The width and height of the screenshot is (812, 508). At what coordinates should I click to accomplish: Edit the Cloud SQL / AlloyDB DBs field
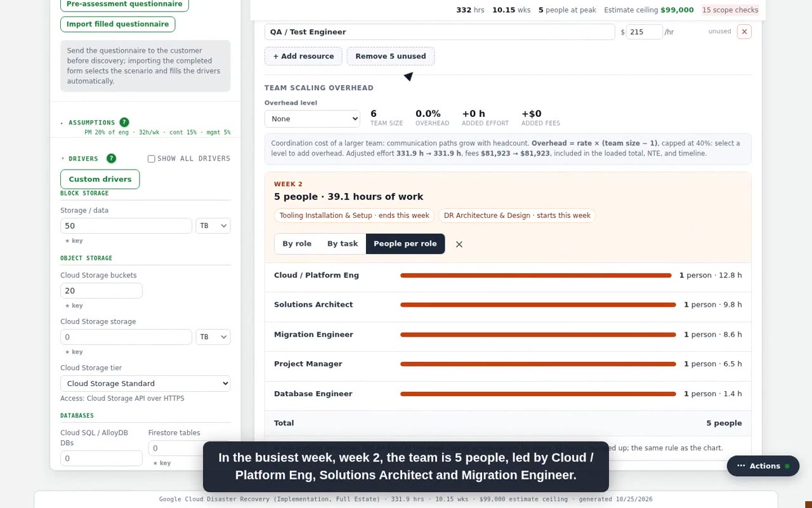(x=101, y=458)
